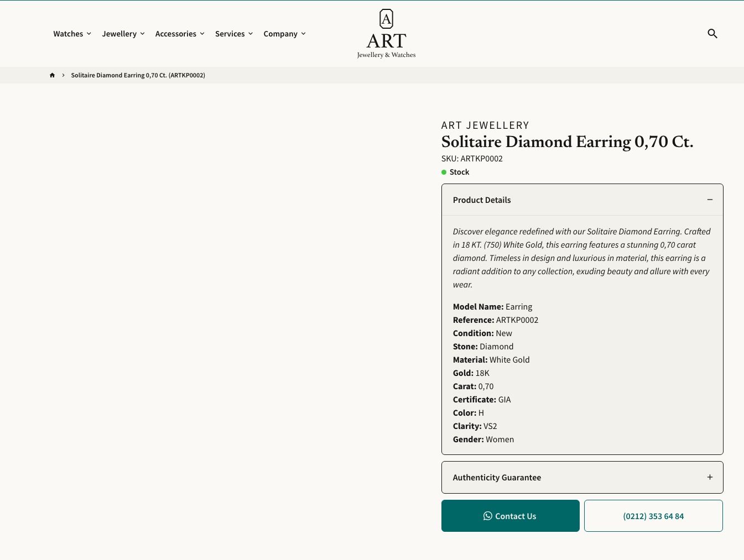Open the Watches dropdown menu
744x560 pixels.
point(72,34)
